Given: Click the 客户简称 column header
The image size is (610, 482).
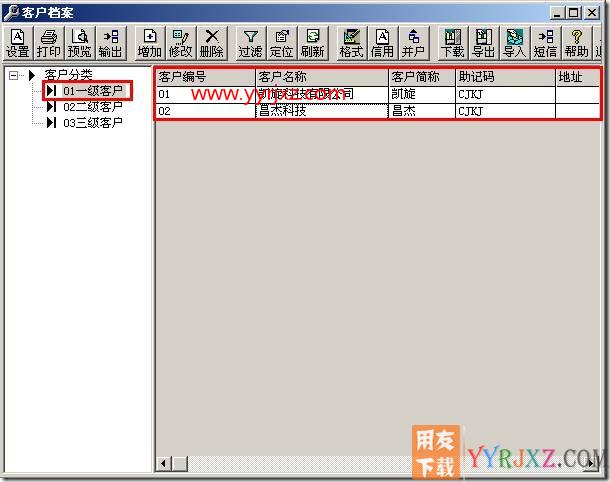Looking at the screenshot, I should pos(422,77).
